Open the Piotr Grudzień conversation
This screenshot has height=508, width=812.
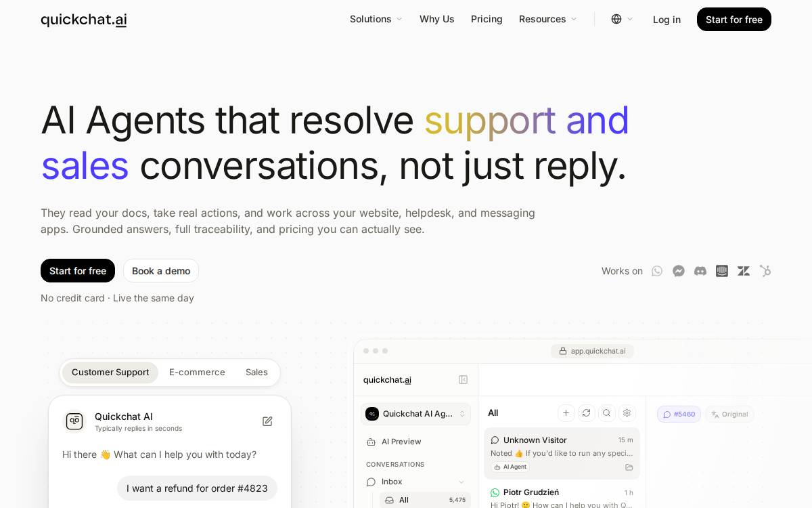[562, 497]
